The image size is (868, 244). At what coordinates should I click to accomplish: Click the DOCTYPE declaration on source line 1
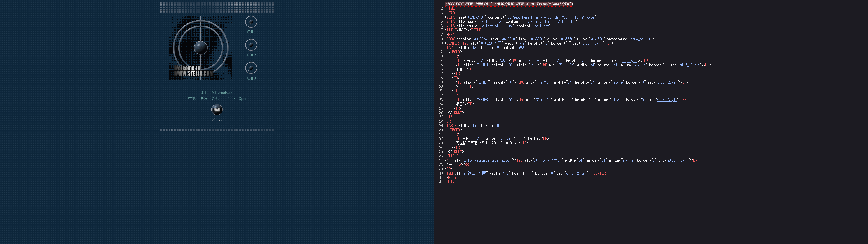[509, 4]
